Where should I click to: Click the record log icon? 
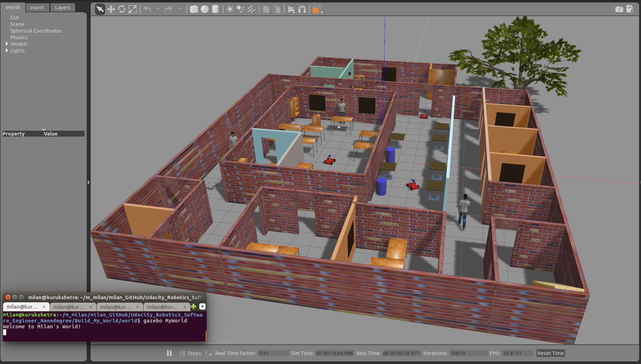click(630, 9)
